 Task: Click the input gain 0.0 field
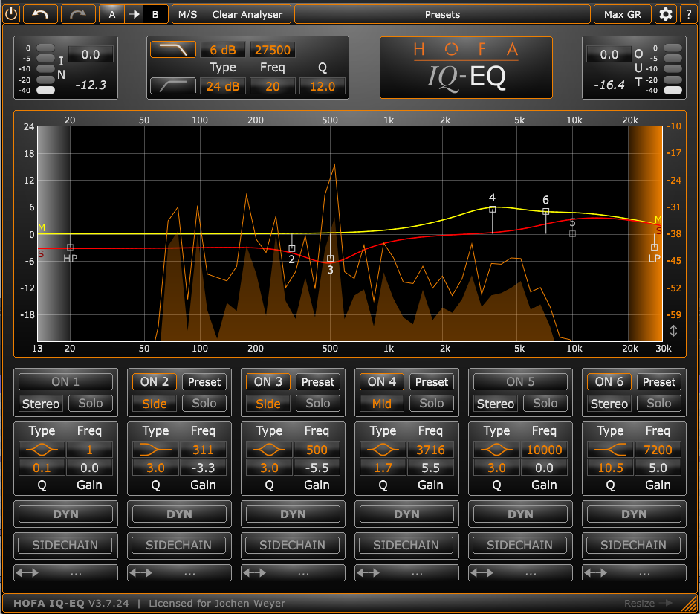[x=91, y=54]
